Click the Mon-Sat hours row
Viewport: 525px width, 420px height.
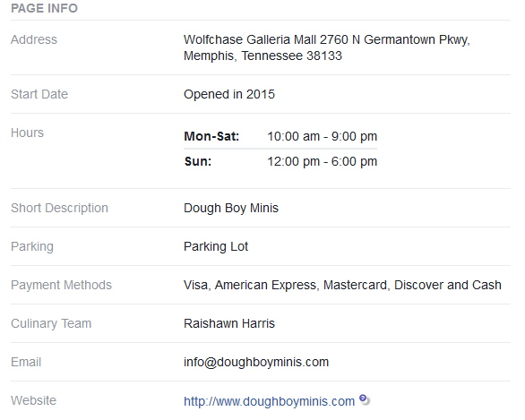[280, 136]
